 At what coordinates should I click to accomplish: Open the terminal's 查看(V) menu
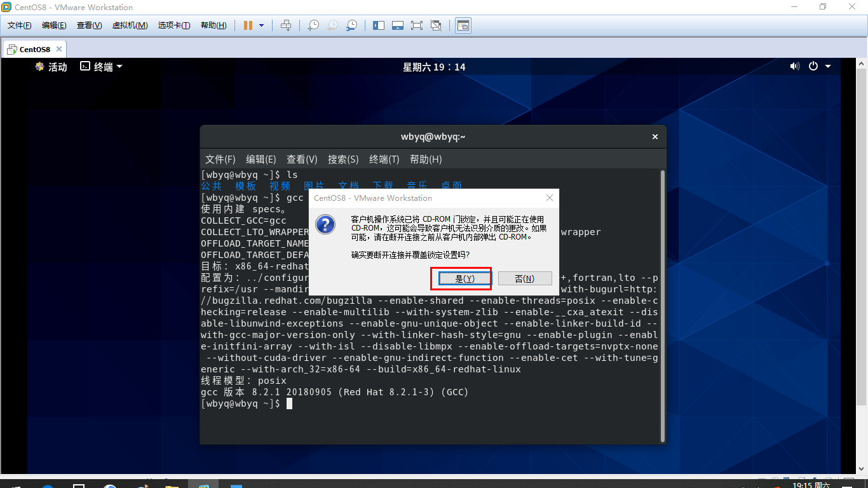pos(302,159)
